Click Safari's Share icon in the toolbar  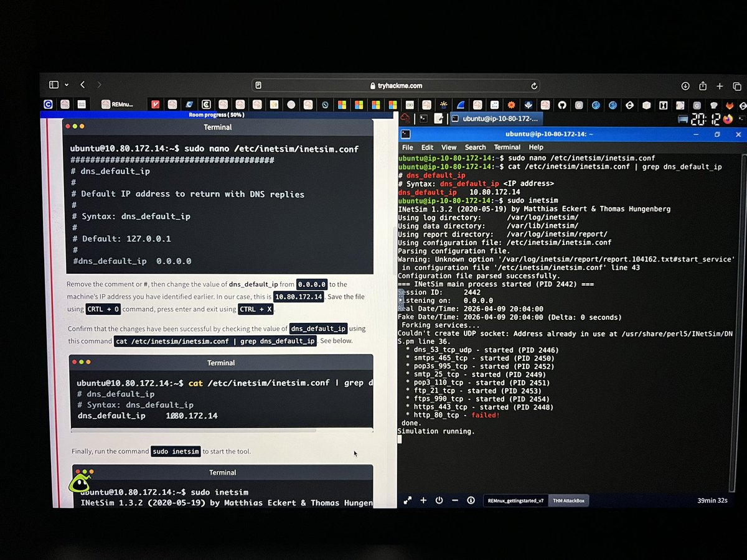[x=703, y=85]
